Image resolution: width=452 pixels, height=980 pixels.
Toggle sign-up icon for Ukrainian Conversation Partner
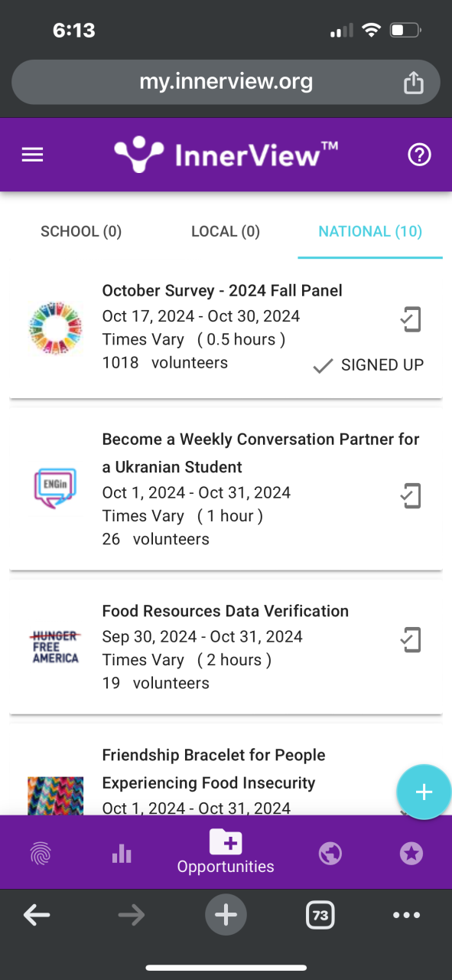tap(411, 495)
